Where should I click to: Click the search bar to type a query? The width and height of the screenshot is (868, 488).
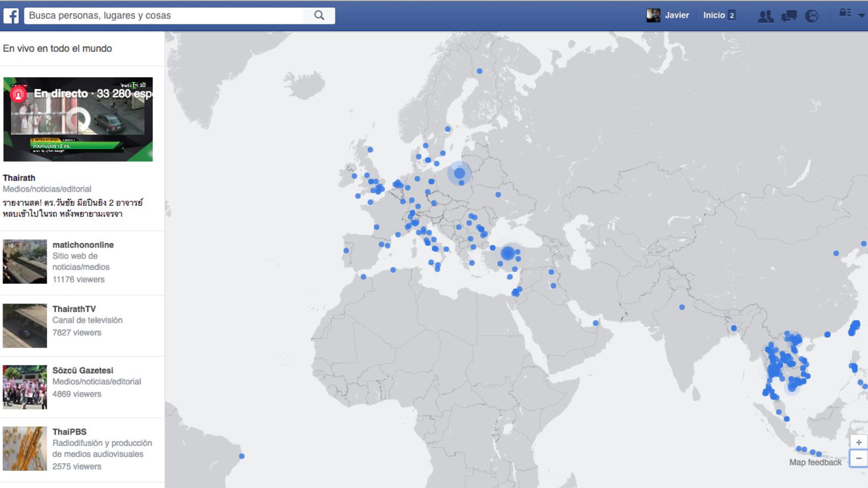tap(168, 15)
